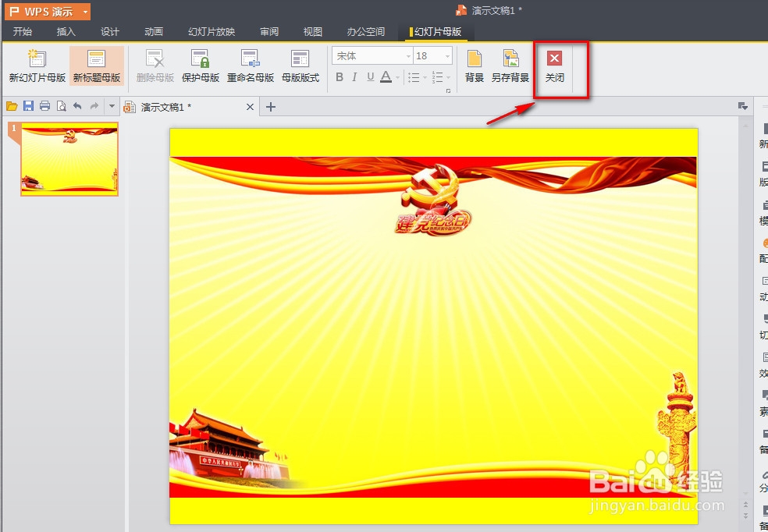Click the 背景 (Background) icon
Screen dimensions: 768x532
click(x=474, y=66)
